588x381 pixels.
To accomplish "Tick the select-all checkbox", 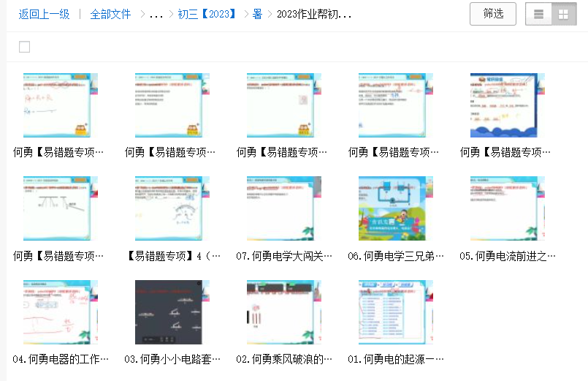I will (24, 47).
